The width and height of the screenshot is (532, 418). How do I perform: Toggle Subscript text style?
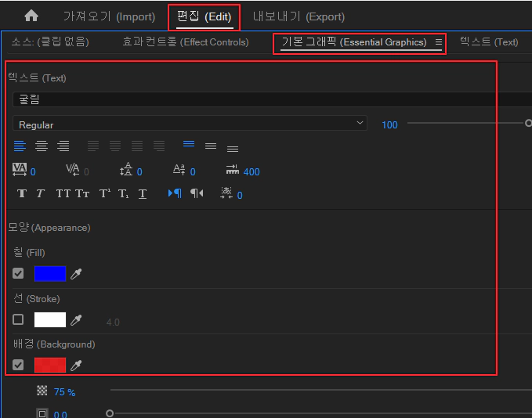pyautogui.click(x=123, y=194)
